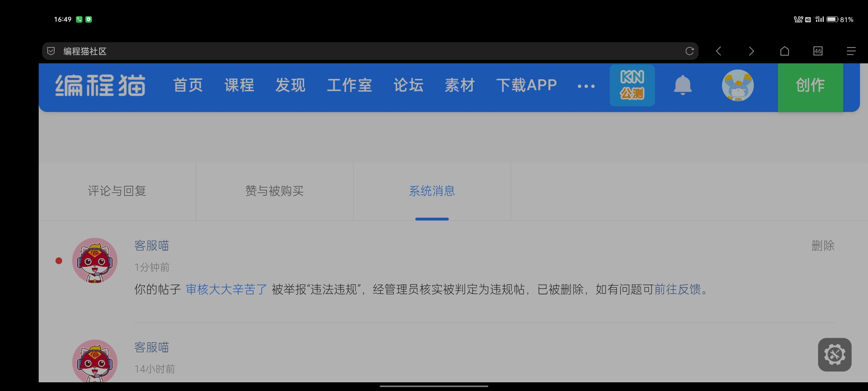
Task: Delete the first message via 删除
Action: [x=823, y=246]
